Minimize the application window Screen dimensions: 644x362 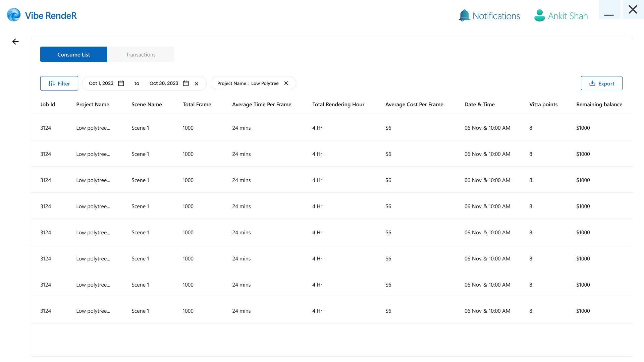click(609, 15)
